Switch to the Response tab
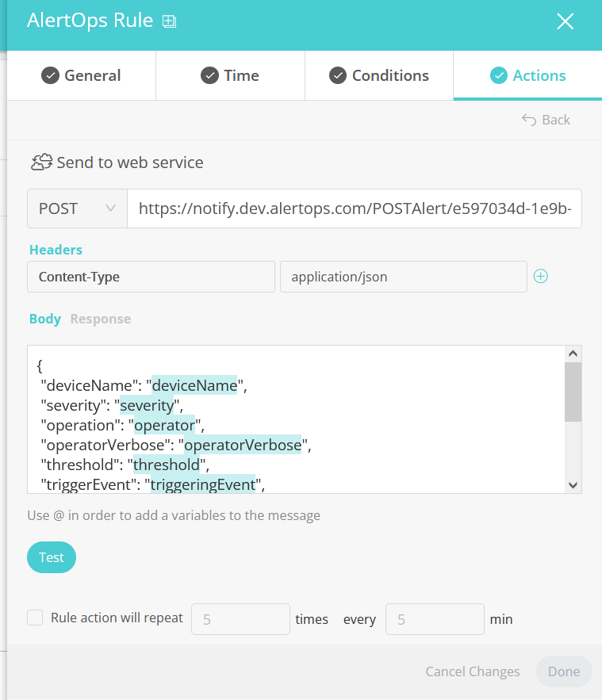 (x=100, y=319)
